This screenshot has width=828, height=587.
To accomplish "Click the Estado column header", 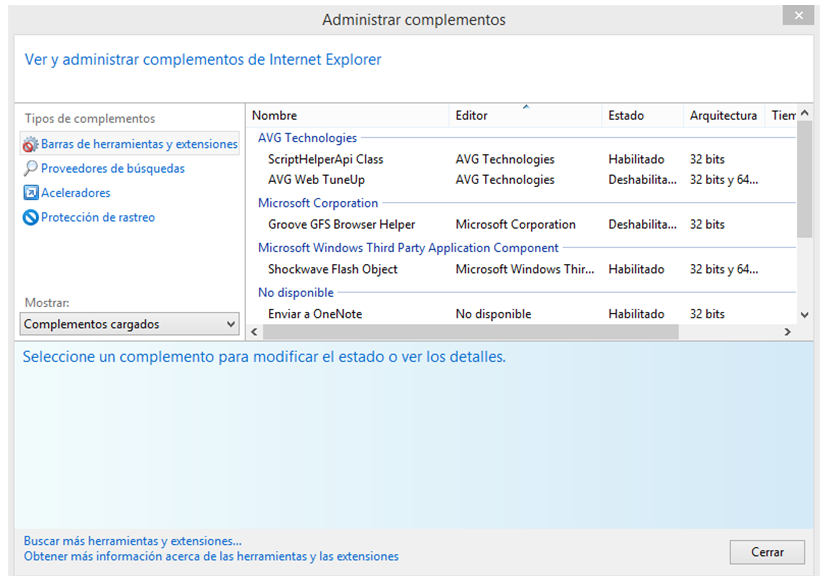I will (626, 116).
